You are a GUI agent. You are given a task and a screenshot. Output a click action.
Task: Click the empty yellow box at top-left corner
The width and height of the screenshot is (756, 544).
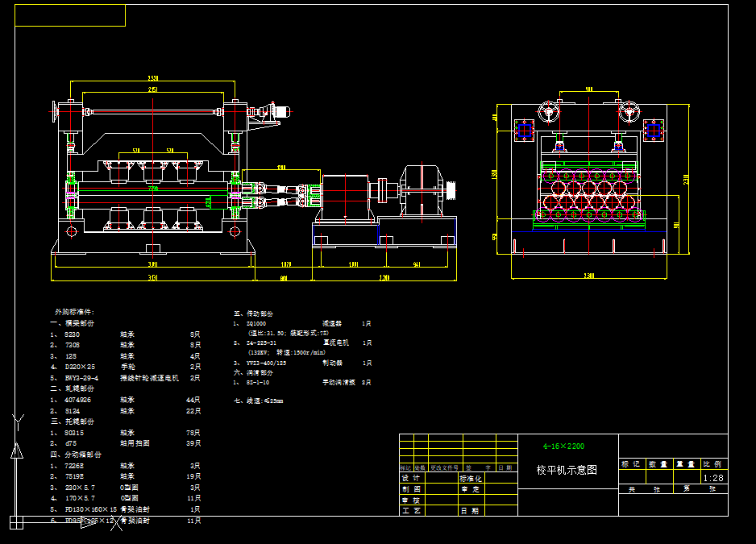[70, 15]
